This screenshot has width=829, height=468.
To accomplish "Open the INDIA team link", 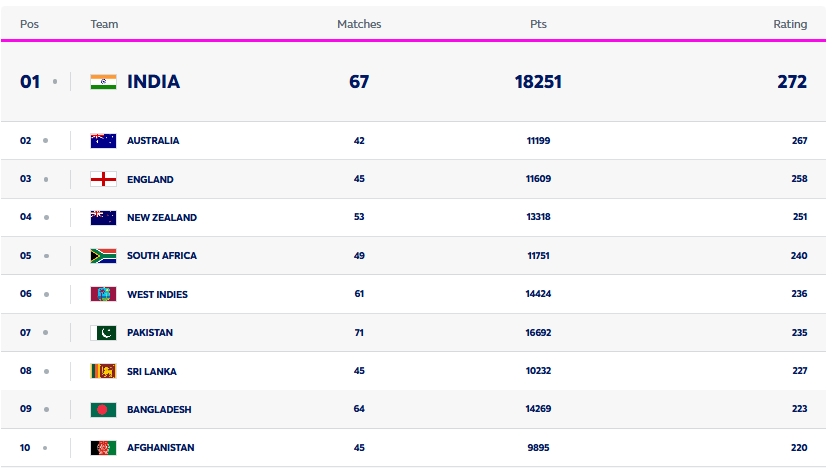I will (x=153, y=82).
